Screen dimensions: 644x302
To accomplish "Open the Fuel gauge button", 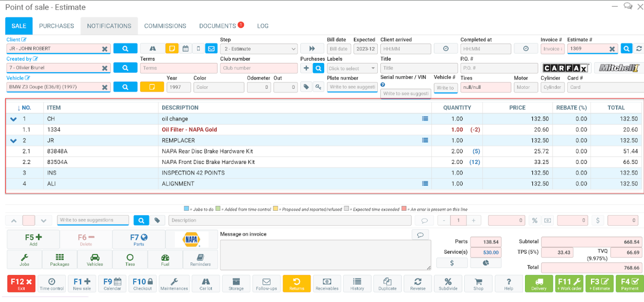I will 165,260.
